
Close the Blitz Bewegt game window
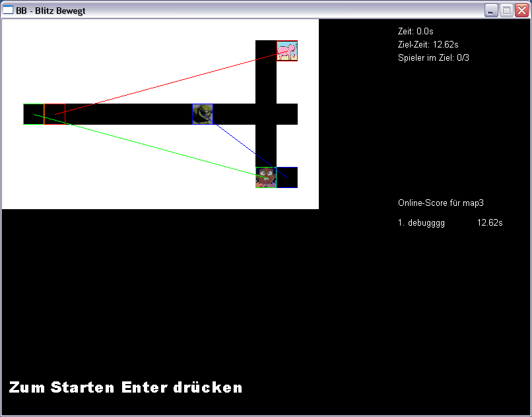[x=521, y=11]
